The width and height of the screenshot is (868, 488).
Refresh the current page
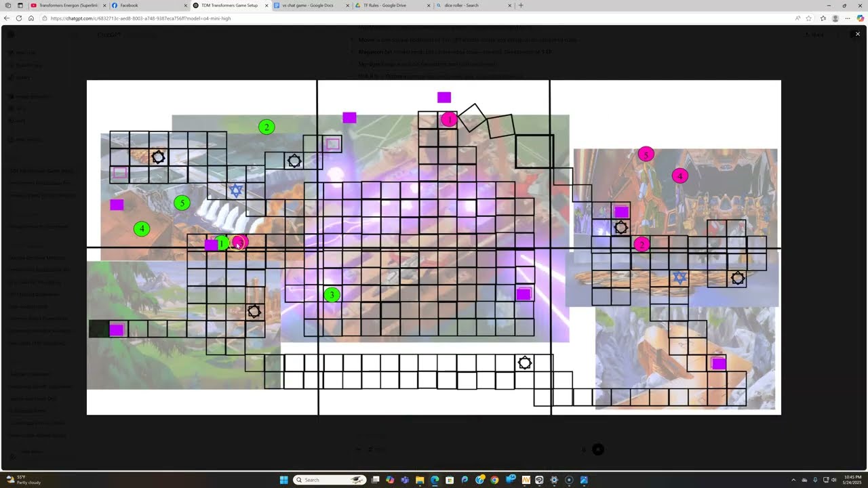(19, 18)
